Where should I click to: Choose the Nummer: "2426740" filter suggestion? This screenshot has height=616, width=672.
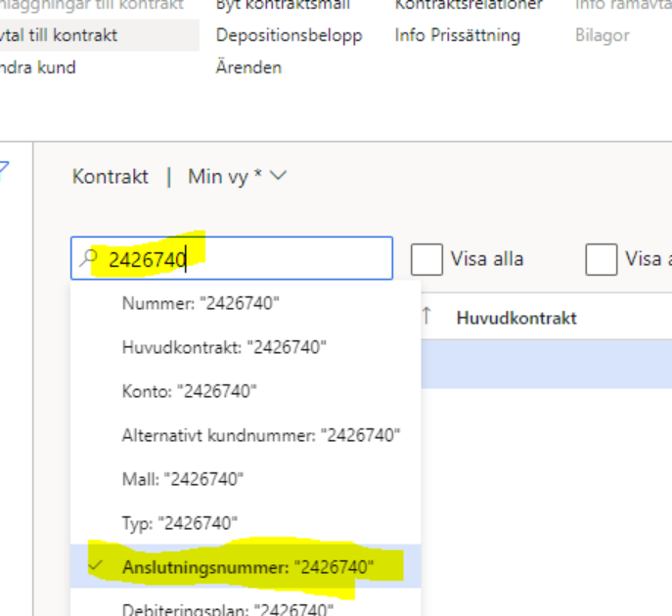pyautogui.click(x=201, y=304)
